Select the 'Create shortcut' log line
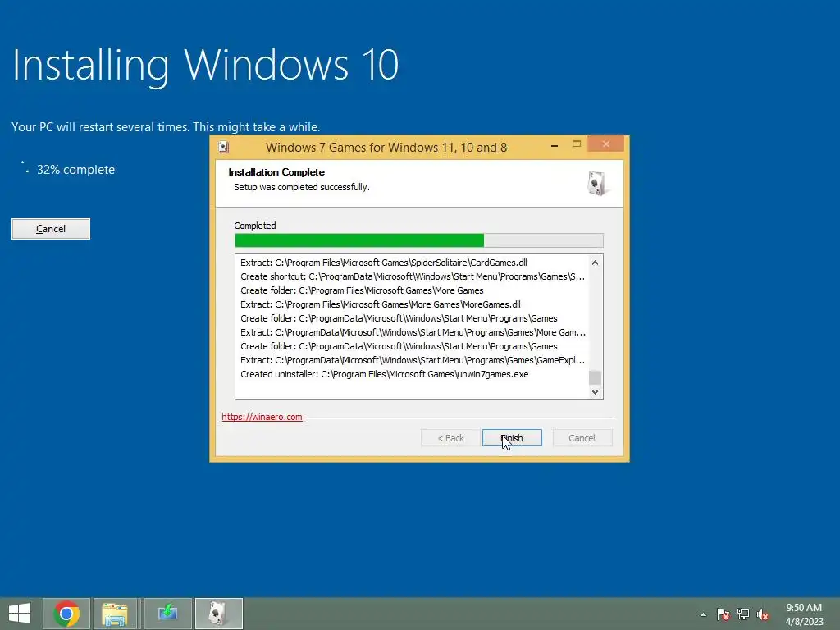This screenshot has height=630, width=840. point(413,276)
